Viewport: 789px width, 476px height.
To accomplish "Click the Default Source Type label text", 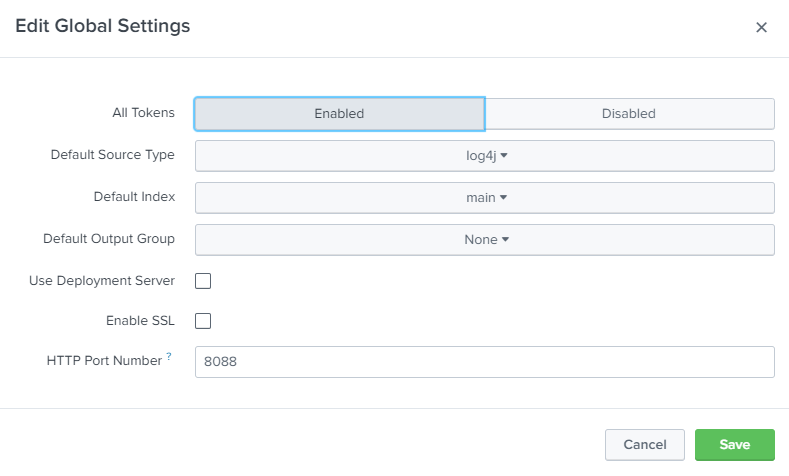I will [113, 155].
